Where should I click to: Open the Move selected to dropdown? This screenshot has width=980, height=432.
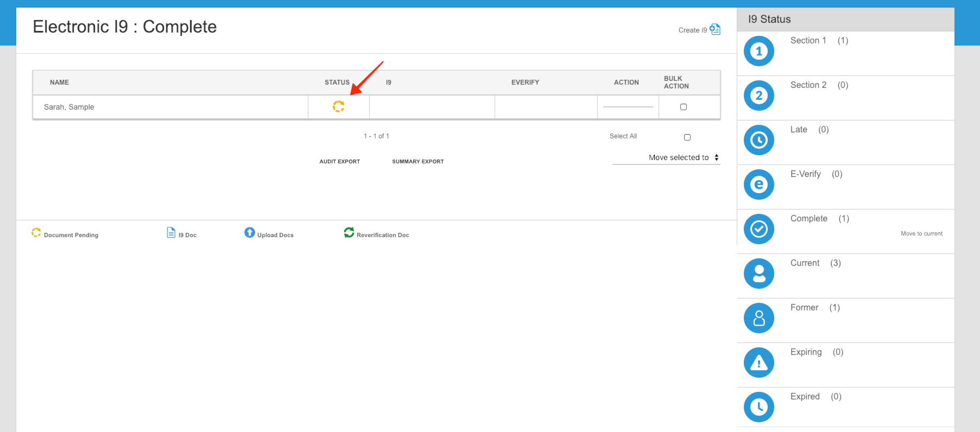[666, 157]
